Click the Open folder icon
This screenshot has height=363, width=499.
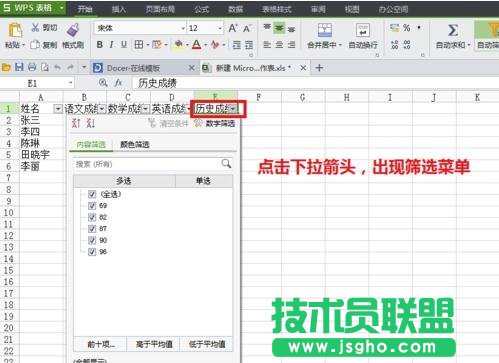(6, 68)
